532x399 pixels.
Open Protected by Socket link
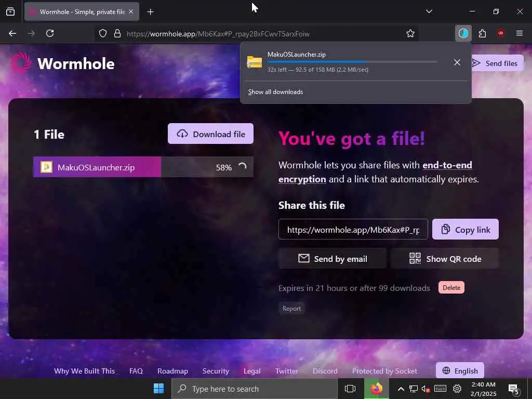point(384,371)
